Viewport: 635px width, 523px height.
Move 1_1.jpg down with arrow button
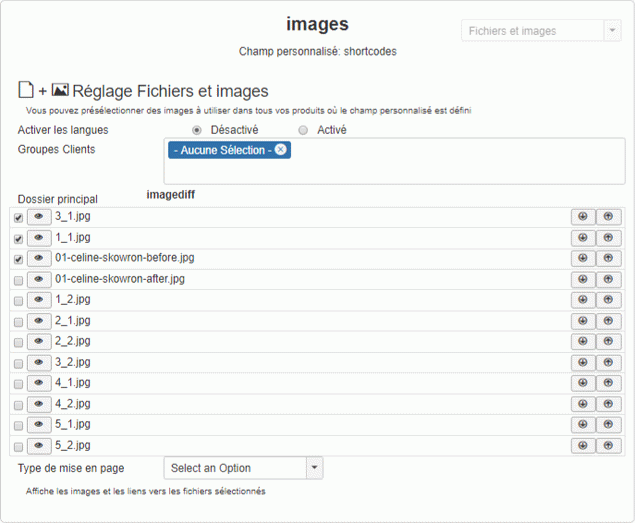click(583, 238)
